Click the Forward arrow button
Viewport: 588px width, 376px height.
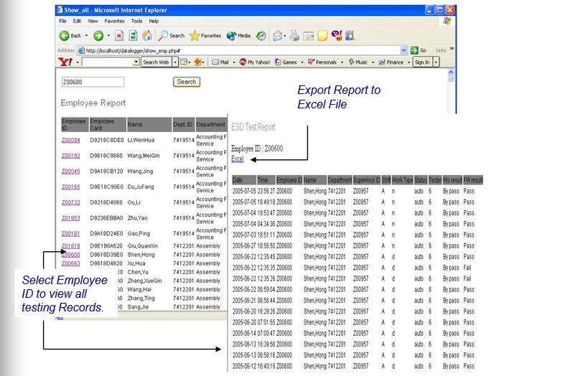[98, 35]
